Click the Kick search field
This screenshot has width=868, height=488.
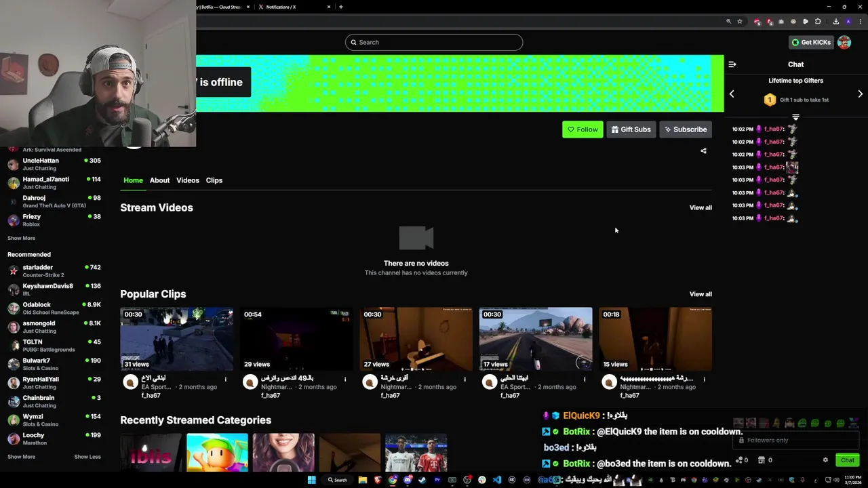point(434,42)
